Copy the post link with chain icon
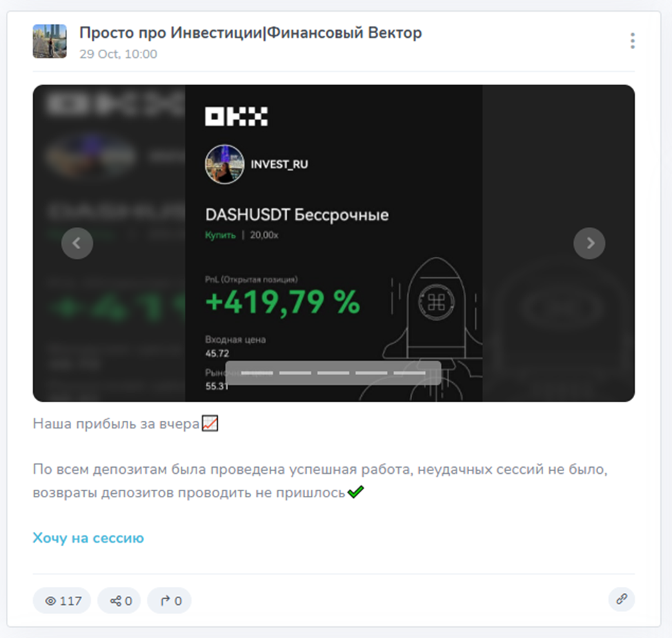Screen dimensions: 672x638 coord(622,599)
